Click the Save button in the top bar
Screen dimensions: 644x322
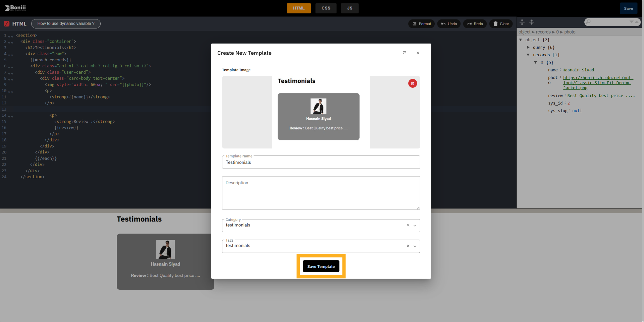[629, 8]
